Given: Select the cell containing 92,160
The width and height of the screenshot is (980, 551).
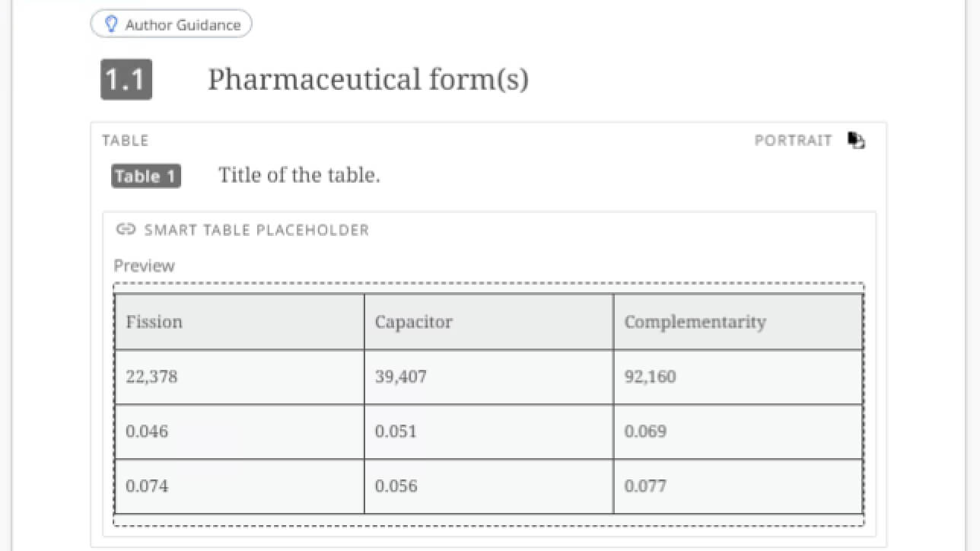Looking at the screenshot, I should (738, 377).
